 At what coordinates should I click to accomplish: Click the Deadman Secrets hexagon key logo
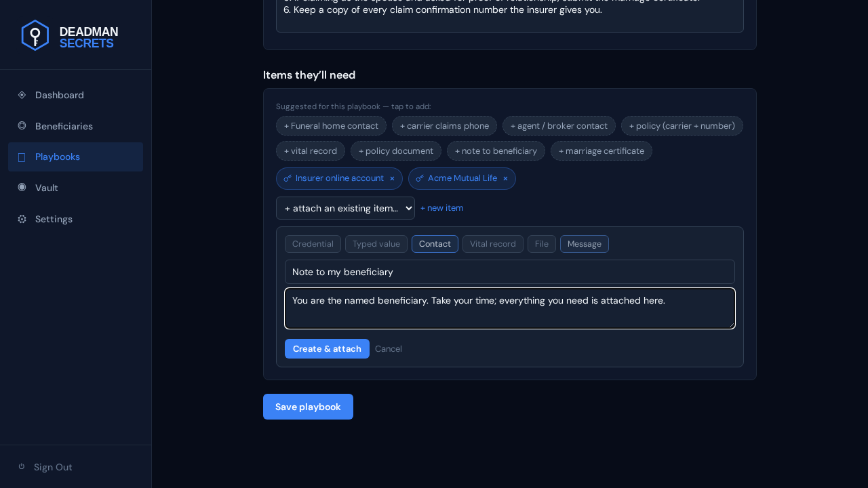[x=35, y=35]
